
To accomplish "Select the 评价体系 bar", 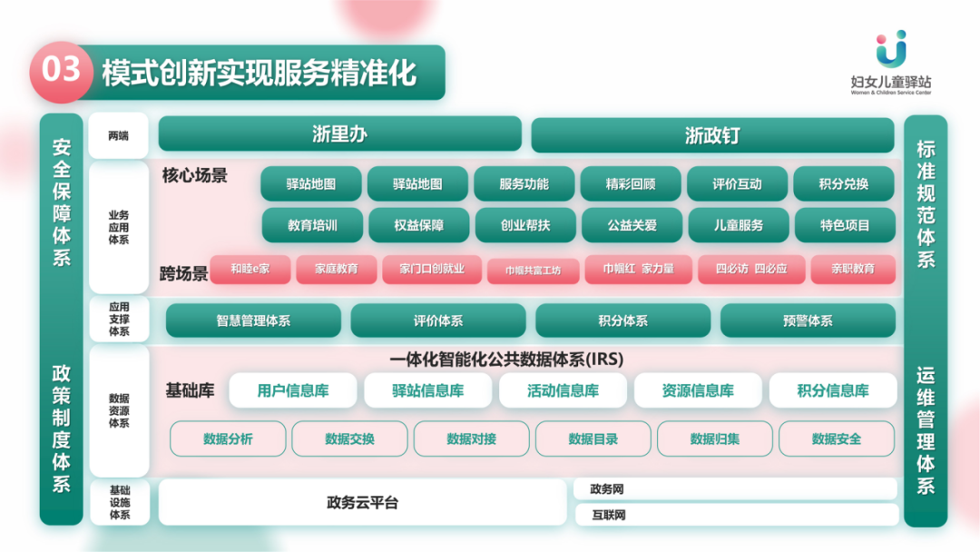I will tap(438, 320).
